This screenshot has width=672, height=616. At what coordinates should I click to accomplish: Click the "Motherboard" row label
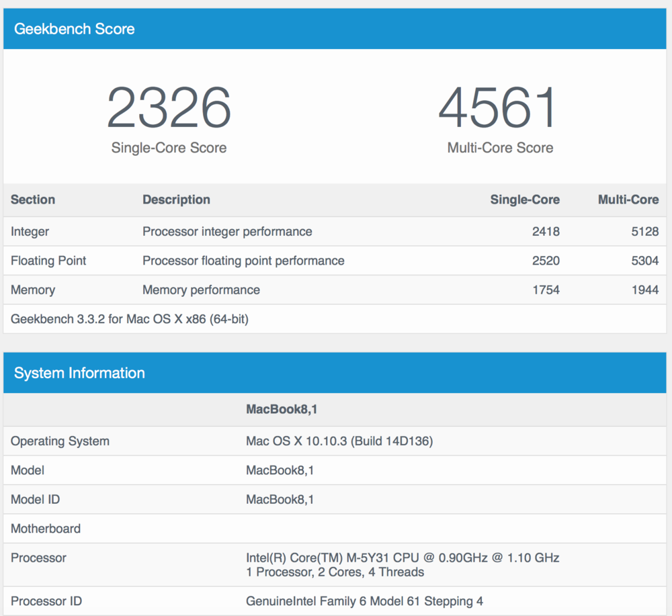46,529
